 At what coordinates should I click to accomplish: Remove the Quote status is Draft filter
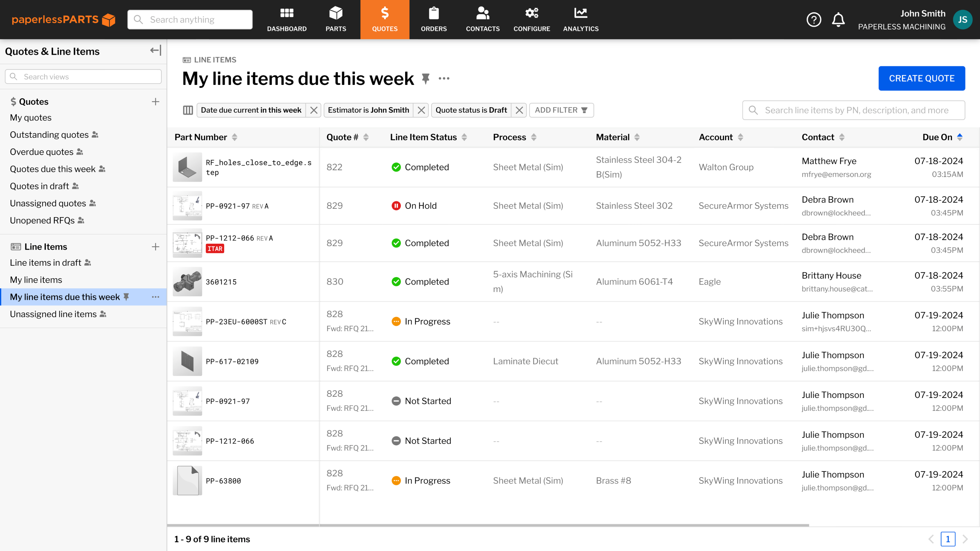[x=519, y=110]
